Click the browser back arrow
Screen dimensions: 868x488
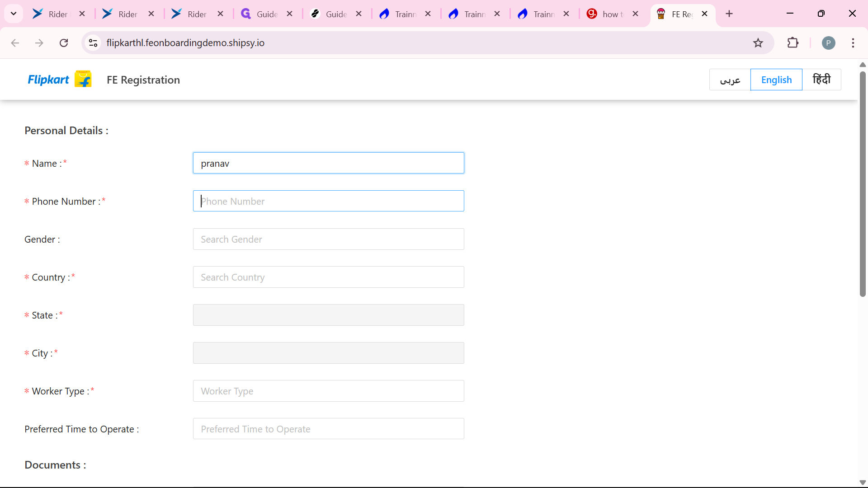[x=15, y=43]
